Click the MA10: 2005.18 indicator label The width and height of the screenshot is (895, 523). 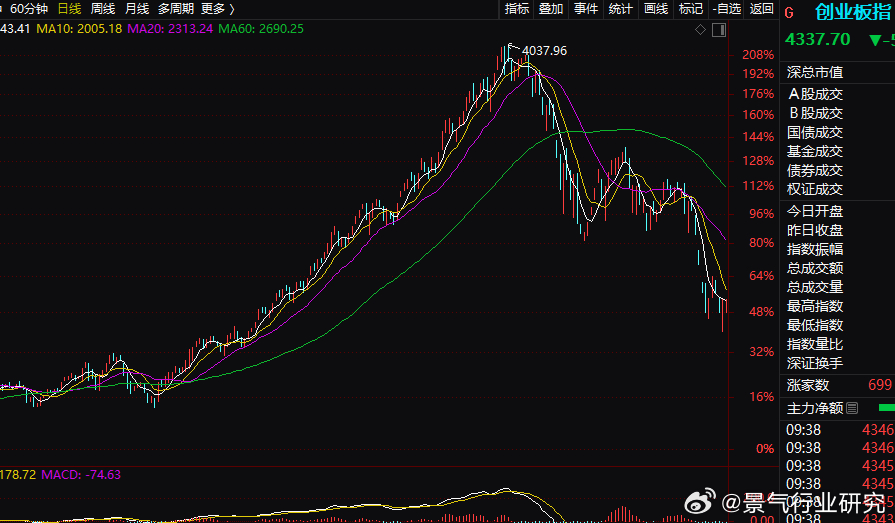click(x=79, y=29)
